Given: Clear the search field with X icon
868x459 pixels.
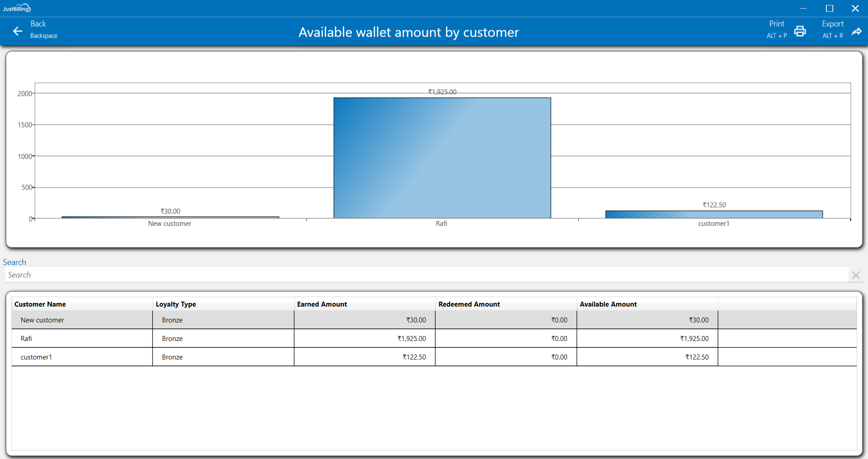Looking at the screenshot, I should pos(855,275).
